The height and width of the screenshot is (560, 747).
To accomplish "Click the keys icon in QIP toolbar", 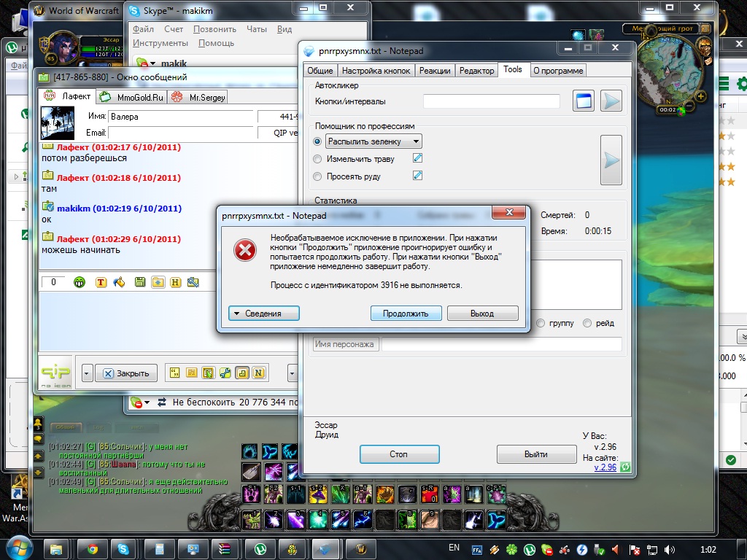I will 193,282.
